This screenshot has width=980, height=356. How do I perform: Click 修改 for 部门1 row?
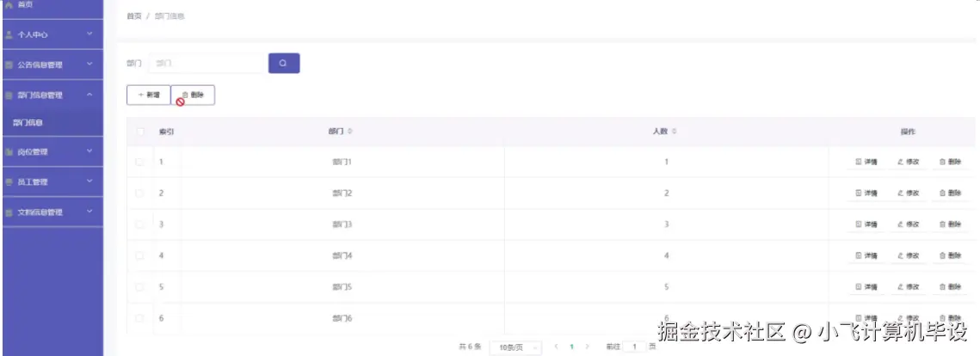coord(908,162)
